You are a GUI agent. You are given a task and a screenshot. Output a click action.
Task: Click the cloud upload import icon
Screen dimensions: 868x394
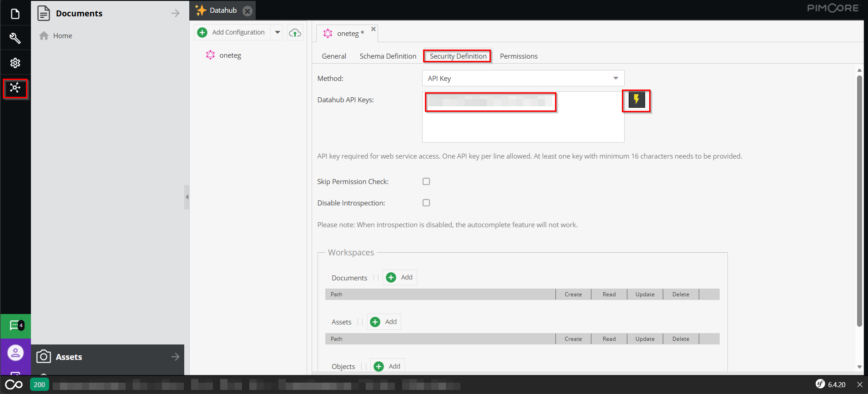coord(295,33)
